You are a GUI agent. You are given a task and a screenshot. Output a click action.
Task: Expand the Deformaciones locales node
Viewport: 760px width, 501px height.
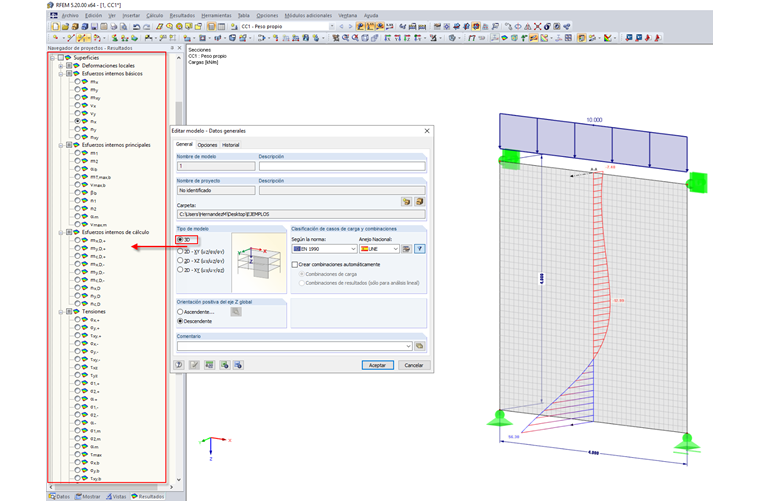(x=61, y=66)
